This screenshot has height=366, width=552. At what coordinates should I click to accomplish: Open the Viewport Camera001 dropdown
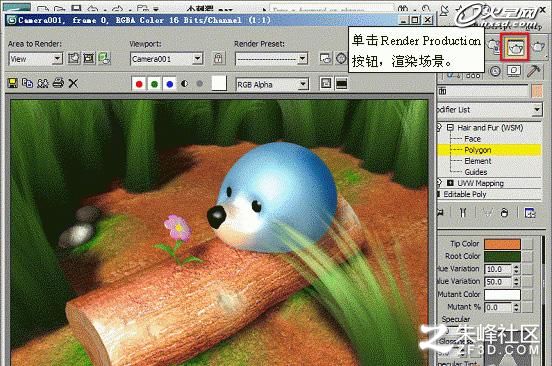click(x=166, y=59)
